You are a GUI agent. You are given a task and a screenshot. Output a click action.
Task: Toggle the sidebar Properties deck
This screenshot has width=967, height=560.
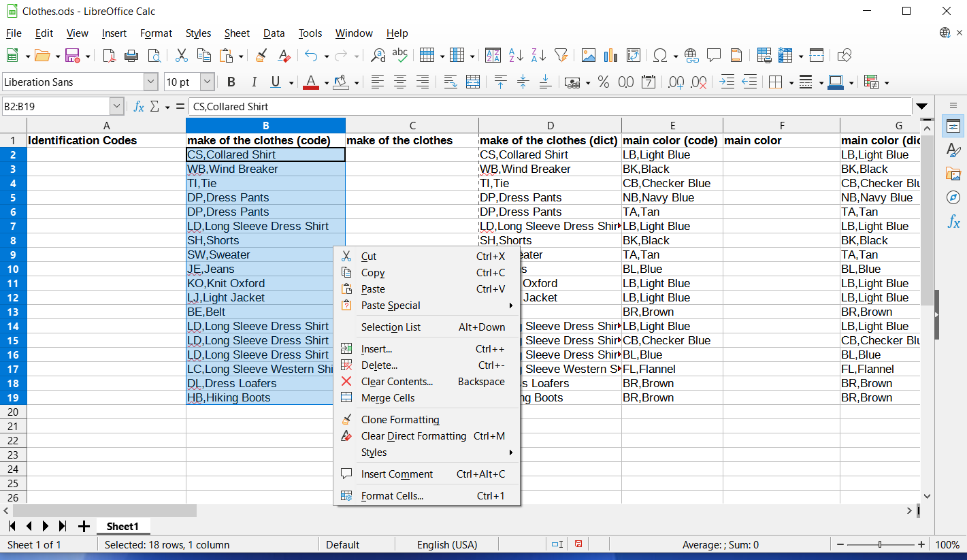point(953,126)
